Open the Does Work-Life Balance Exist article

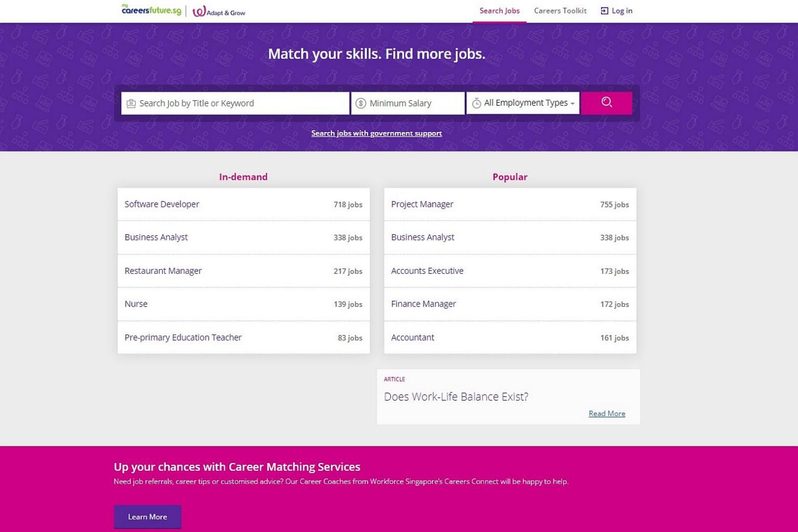pos(456,397)
